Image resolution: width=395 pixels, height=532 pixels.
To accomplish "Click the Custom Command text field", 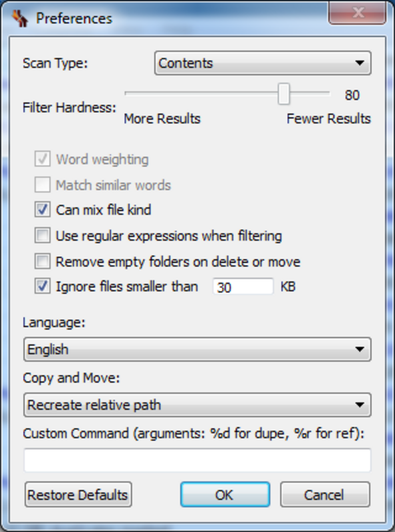I will click(x=197, y=460).
